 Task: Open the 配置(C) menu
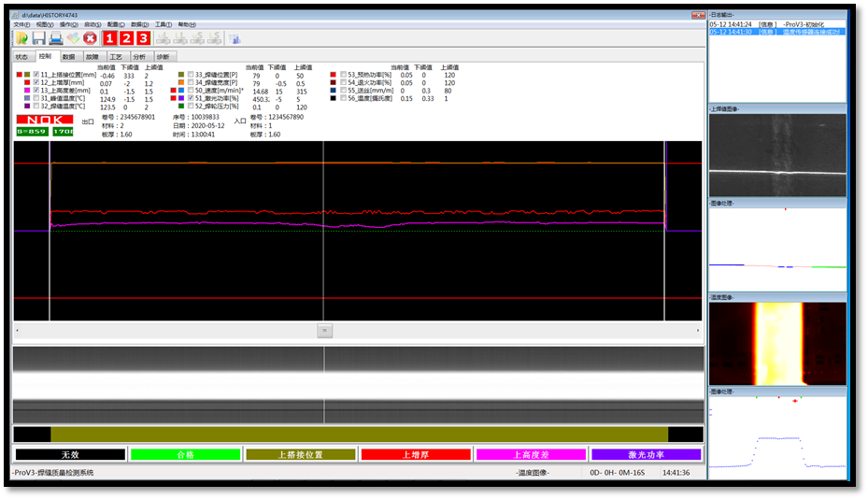pos(116,25)
